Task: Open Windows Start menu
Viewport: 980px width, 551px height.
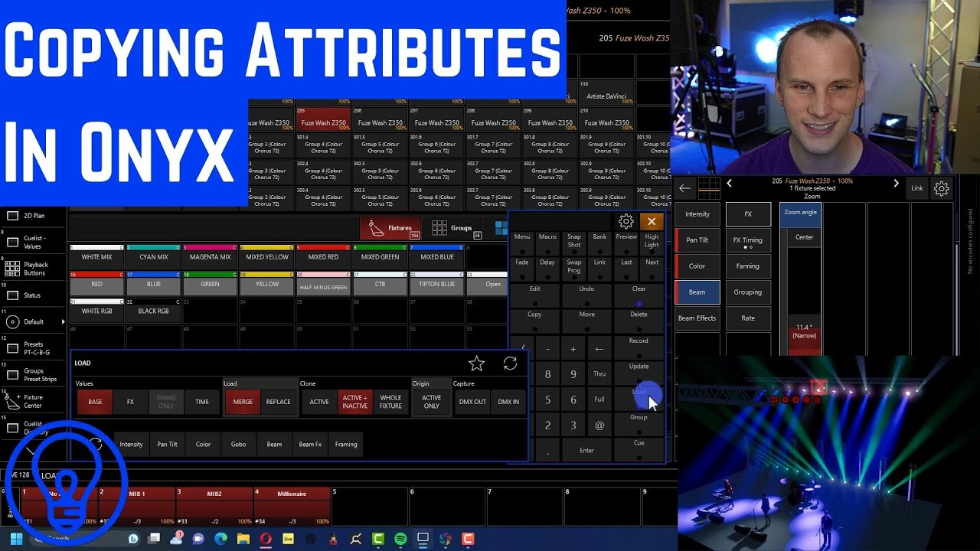Action: 16,539
